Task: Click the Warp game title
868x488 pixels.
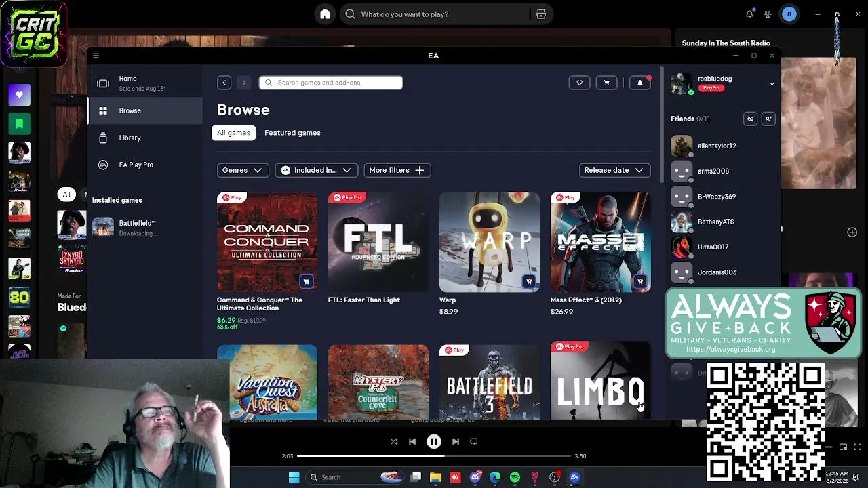Action: pyautogui.click(x=448, y=300)
